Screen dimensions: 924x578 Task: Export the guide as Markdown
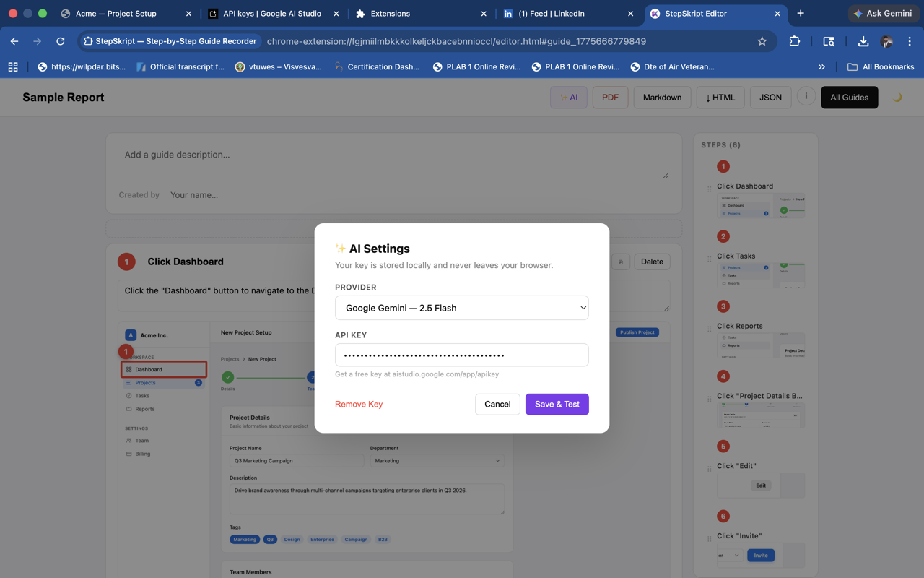662,97
